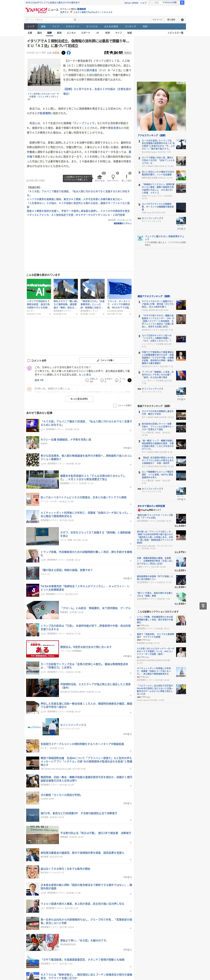
Task: Open ranking item 2 ロシアで極強い日本人気 article
Action: (x=158, y=161)
